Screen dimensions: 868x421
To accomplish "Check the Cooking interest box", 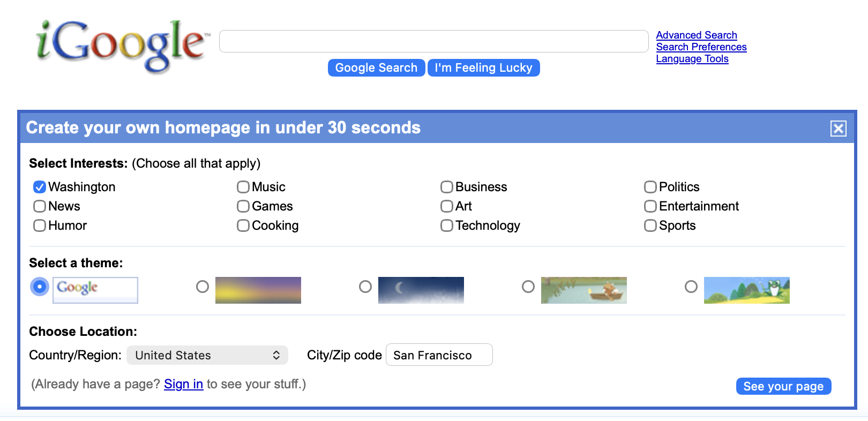I will (243, 225).
